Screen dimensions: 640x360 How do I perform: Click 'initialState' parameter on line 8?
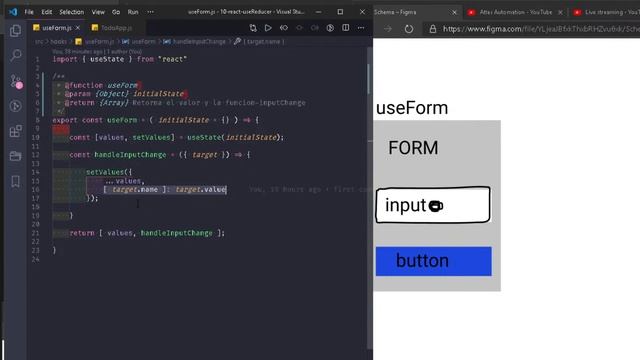tap(184, 120)
